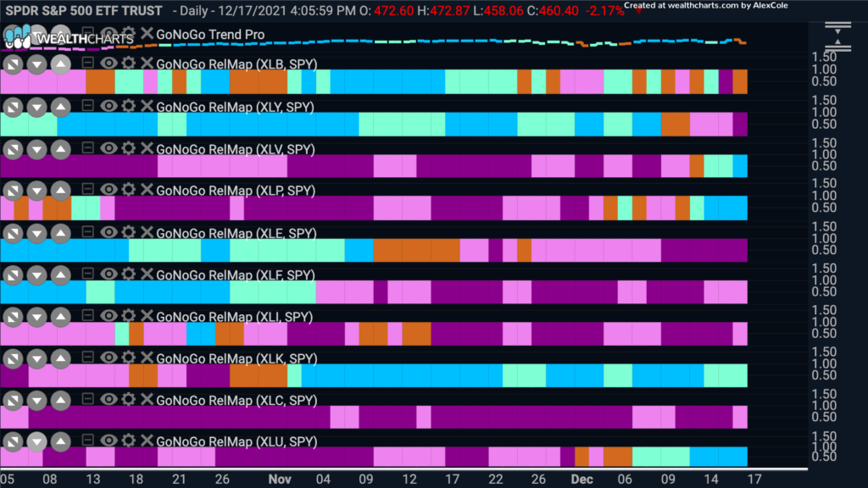Open settings gear for RelMap XLB pane

(129, 63)
